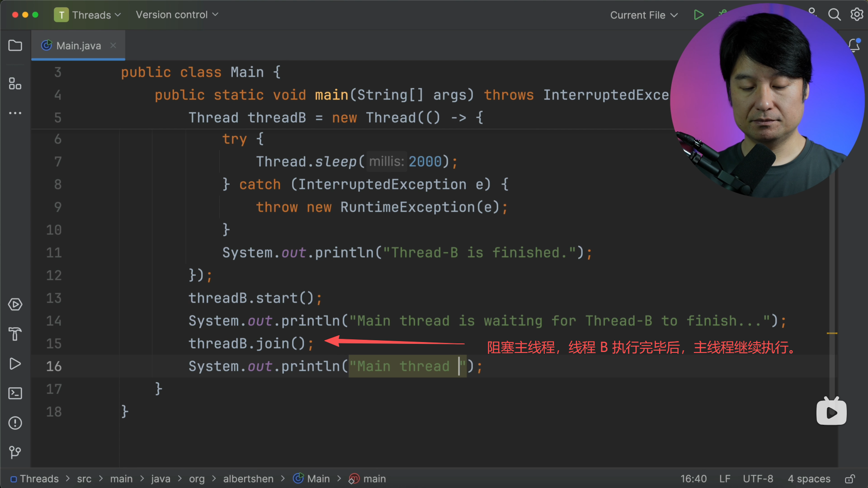Close the Main.java tab

[x=113, y=46]
